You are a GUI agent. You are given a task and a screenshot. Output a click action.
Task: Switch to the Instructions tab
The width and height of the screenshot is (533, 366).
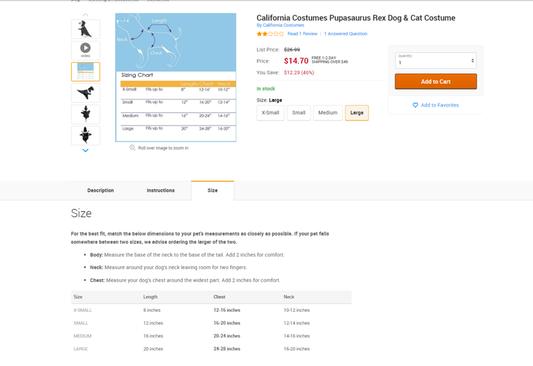tap(160, 190)
